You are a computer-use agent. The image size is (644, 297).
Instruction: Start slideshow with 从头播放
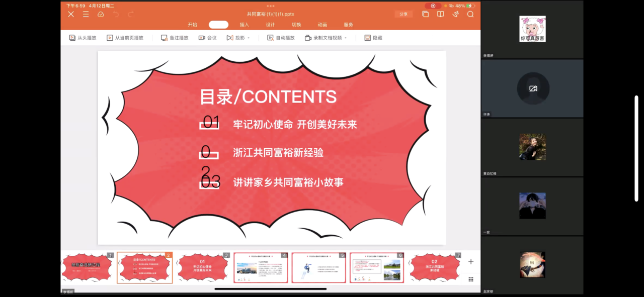(x=83, y=38)
